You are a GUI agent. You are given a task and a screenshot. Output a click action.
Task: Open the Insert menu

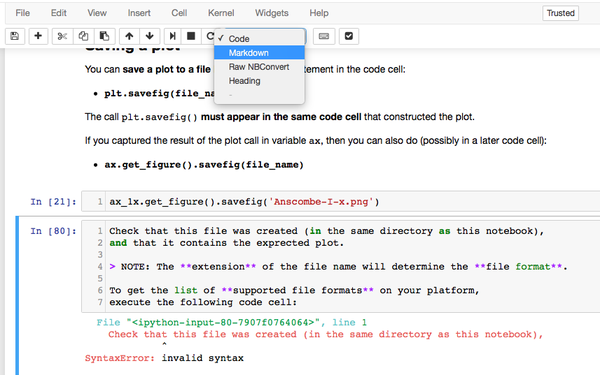139,13
